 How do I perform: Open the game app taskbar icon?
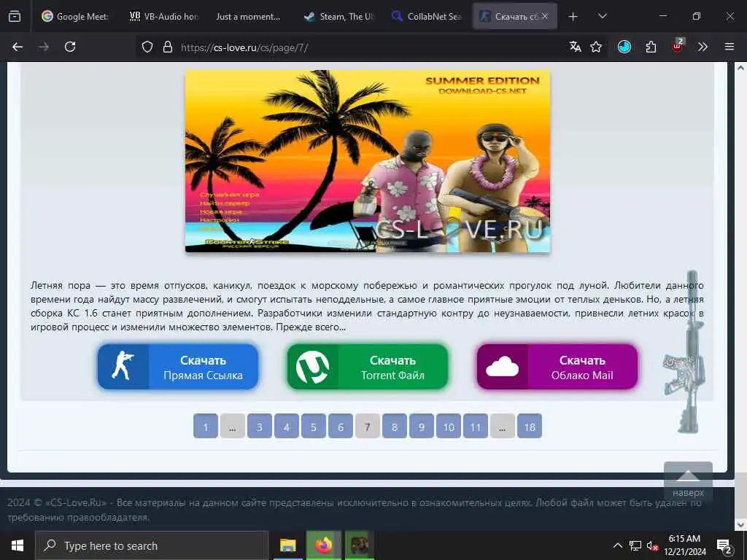[359, 545]
